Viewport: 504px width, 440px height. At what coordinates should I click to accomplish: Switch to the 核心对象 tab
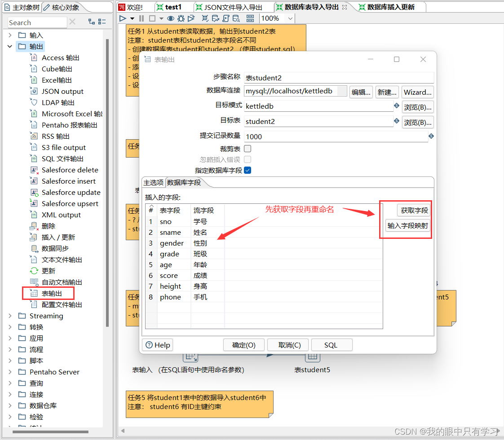point(62,7)
